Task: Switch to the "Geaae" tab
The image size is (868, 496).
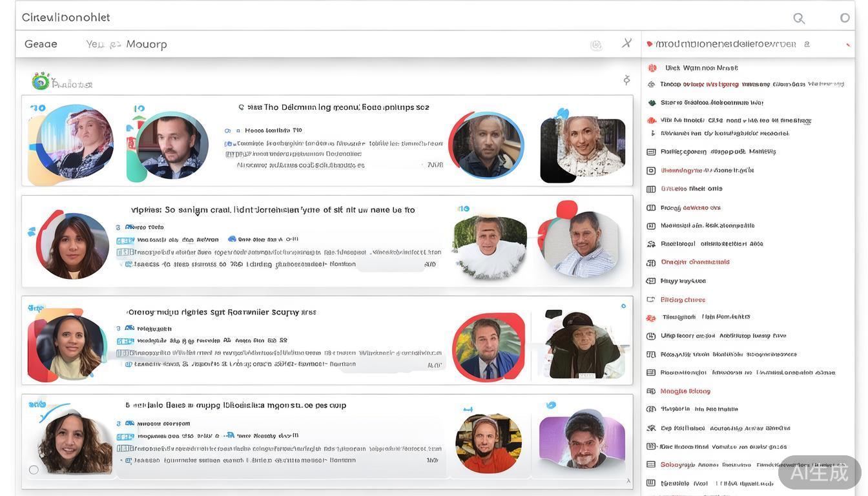Action: click(x=41, y=44)
